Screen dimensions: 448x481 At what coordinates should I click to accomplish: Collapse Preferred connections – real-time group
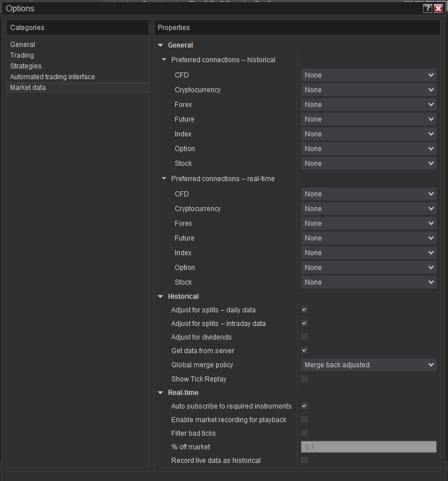click(x=164, y=179)
